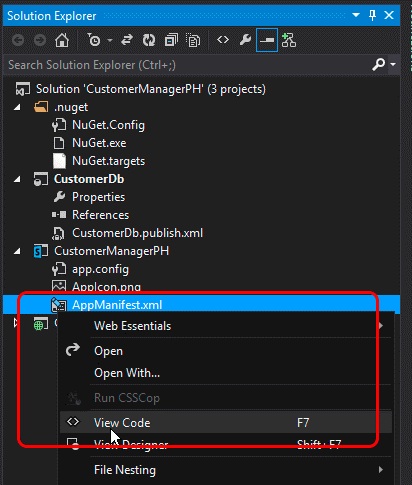The height and width of the screenshot is (485, 412).
Task: Click the Collapse All toolbar icon
Action: pyautogui.click(x=171, y=40)
